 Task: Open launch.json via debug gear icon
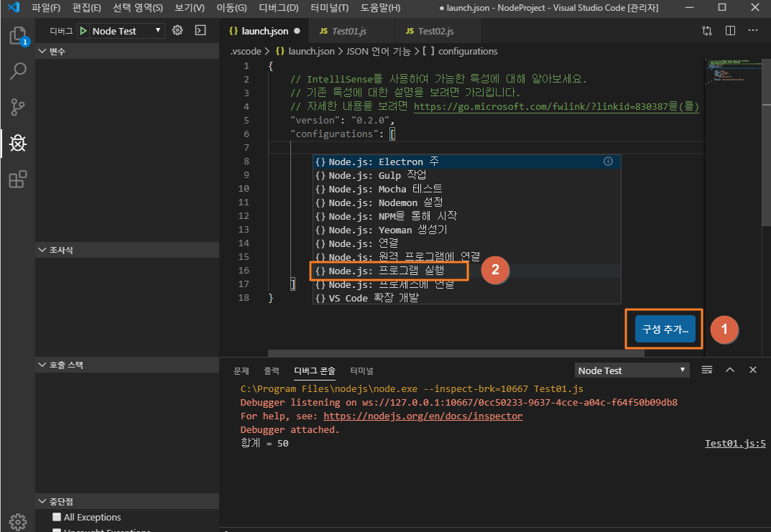177,30
